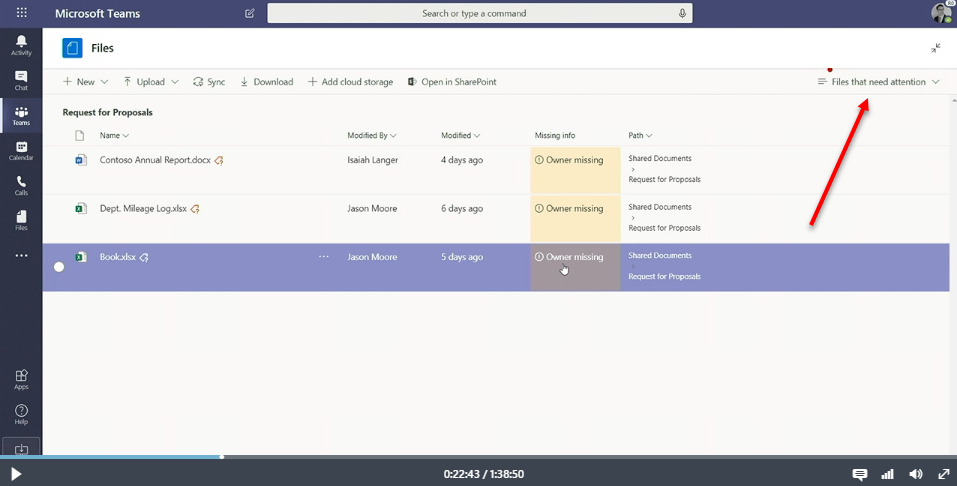Open Dept. Mileage Log.xlsx file
Viewport: 957px width, 486px height.
pos(143,209)
